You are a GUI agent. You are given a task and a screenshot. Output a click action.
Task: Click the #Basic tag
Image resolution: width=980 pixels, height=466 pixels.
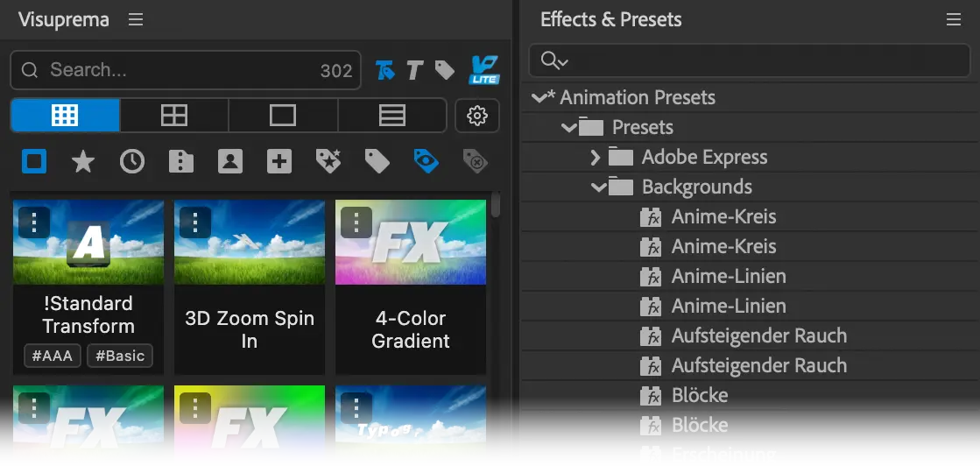pos(120,356)
